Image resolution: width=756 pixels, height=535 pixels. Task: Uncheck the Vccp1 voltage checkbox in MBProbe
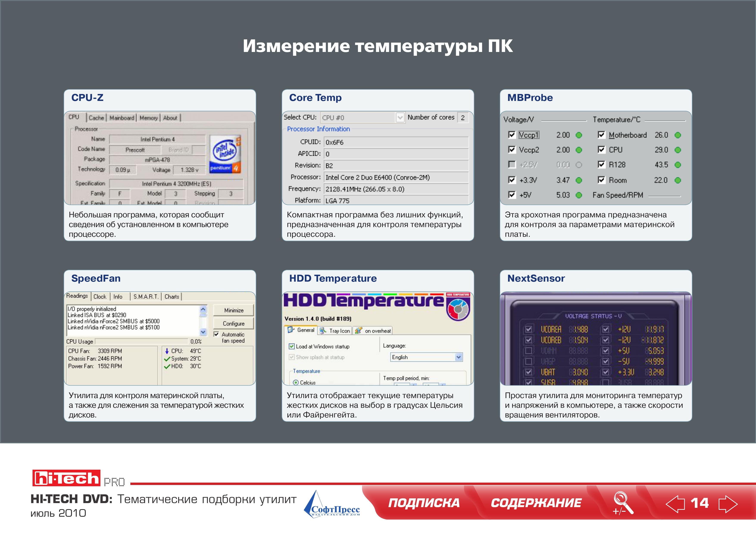(512, 135)
